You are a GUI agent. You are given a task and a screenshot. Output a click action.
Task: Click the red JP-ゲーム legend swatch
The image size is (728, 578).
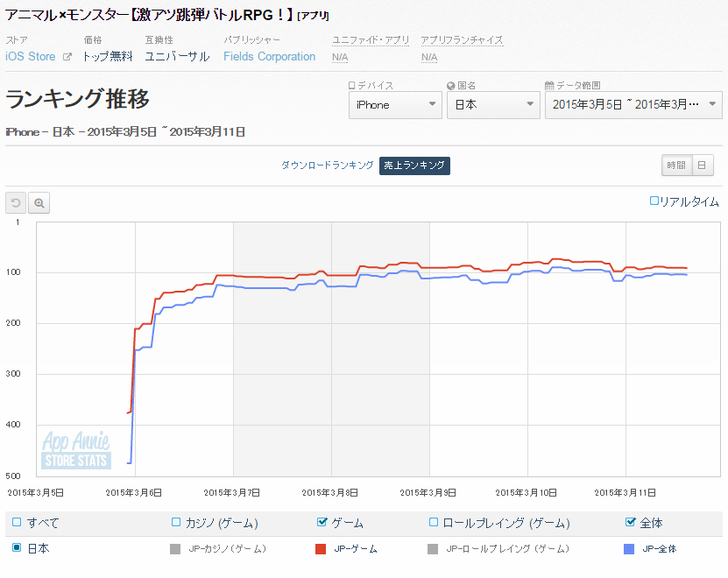click(321, 549)
